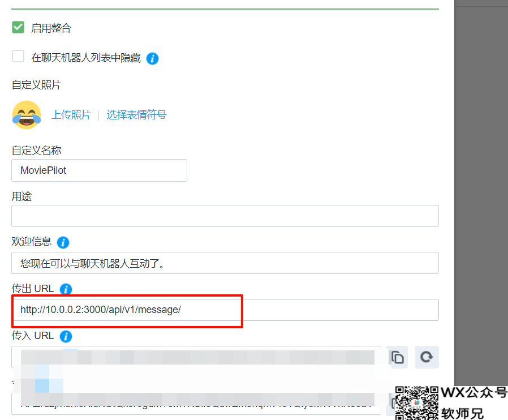Click info icon beside 传入 URL
The image size is (508, 420).
pos(66,336)
